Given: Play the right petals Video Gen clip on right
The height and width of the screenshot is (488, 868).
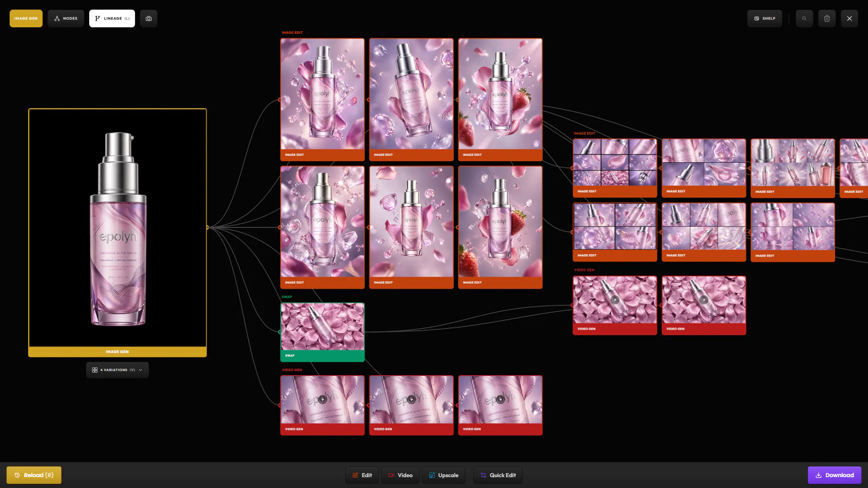Looking at the screenshot, I should 704,300.
